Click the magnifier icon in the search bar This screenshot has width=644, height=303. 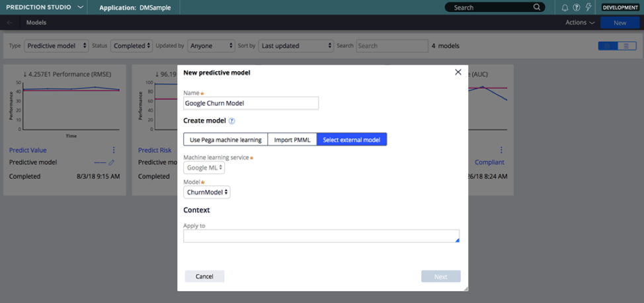pos(537,7)
